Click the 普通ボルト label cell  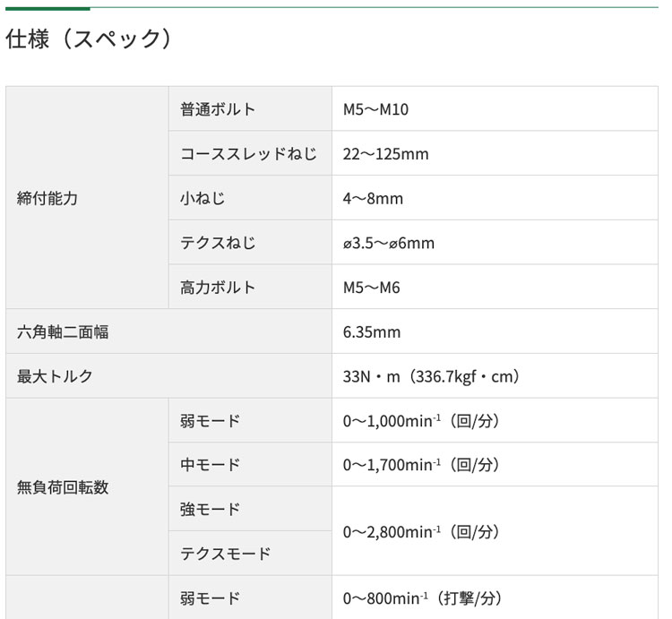[218, 109]
